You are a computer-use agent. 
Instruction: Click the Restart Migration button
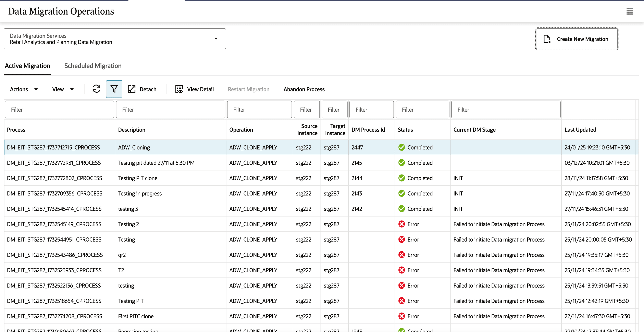[248, 89]
